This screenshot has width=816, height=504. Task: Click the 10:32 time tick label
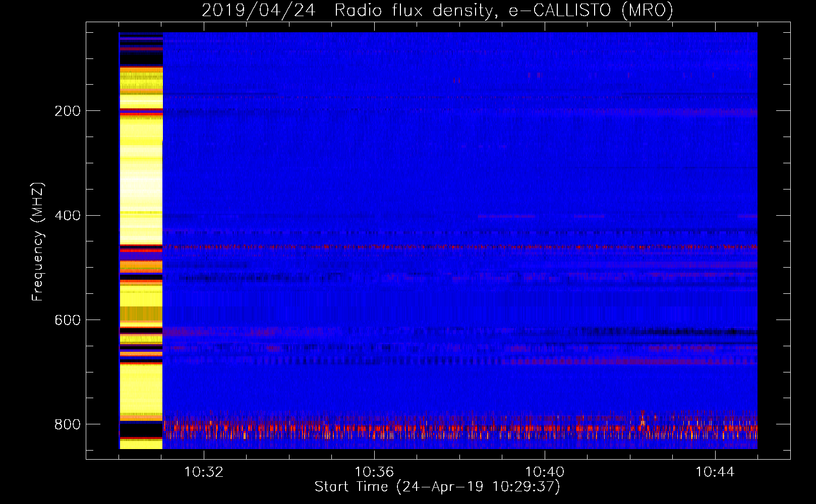pyautogui.click(x=204, y=472)
